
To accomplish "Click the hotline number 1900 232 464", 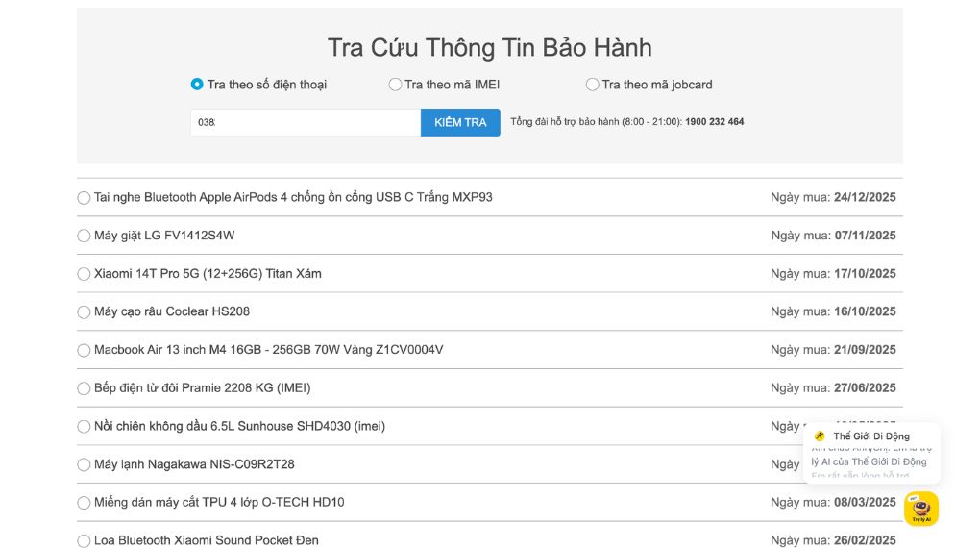I will [x=715, y=122].
